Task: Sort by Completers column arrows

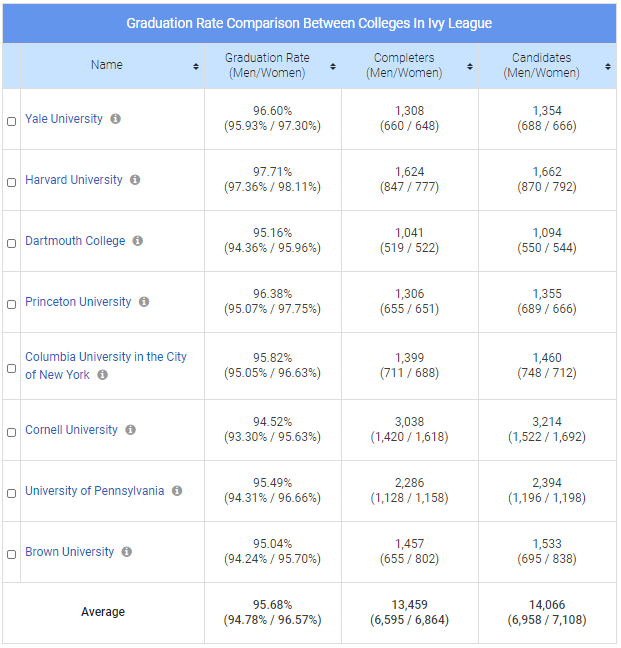Action: pyautogui.click(x=470, y=66)
